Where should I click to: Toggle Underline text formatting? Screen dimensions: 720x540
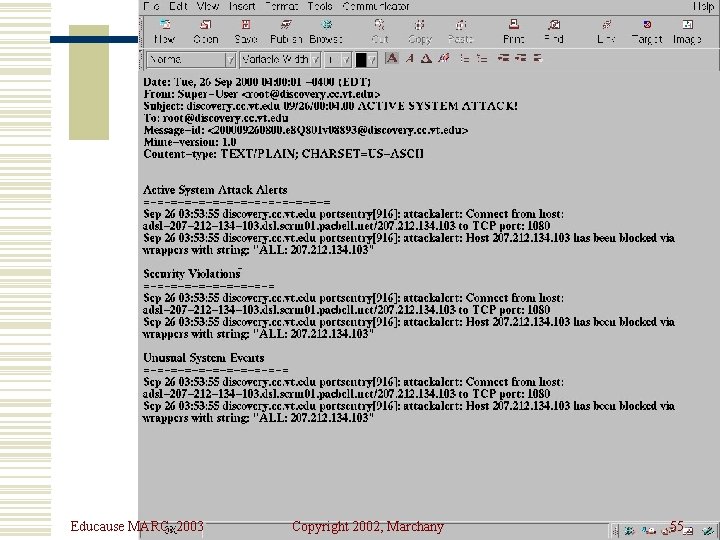pyautogui.click(x=426, y=58)
